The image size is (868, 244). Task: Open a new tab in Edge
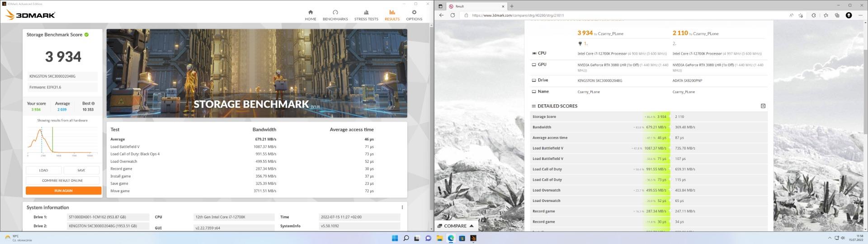(x=512, y=6)
